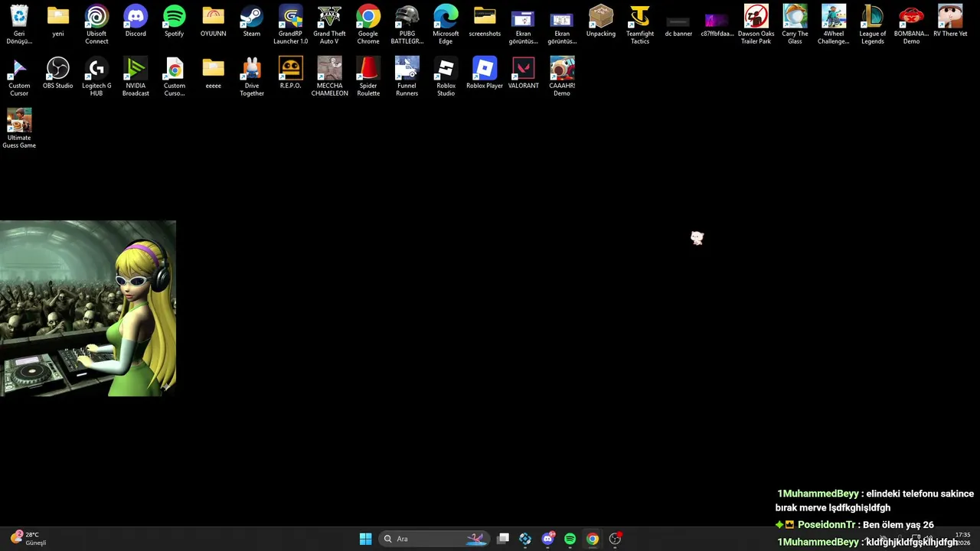Open the Geri Dönüşüm recycle bin icon
Image resolution: width=980 pixels, height=551 pixels.
pyautogui.click(x=19, y=24)
